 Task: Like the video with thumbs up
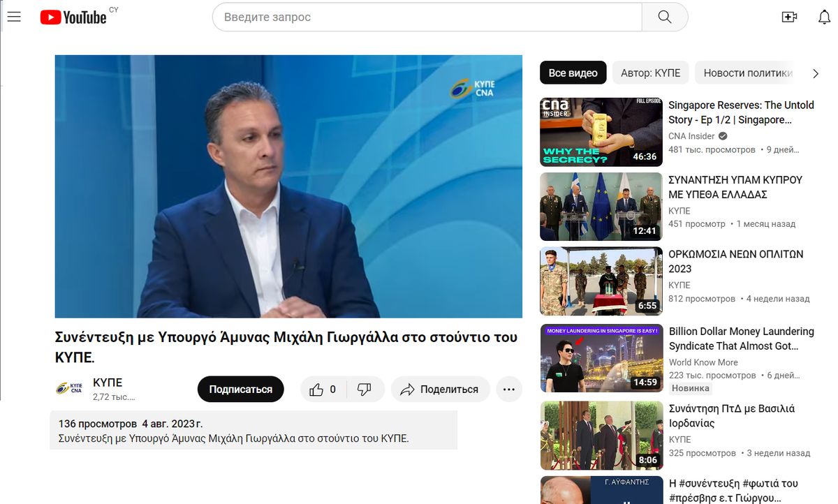(323, 390)
